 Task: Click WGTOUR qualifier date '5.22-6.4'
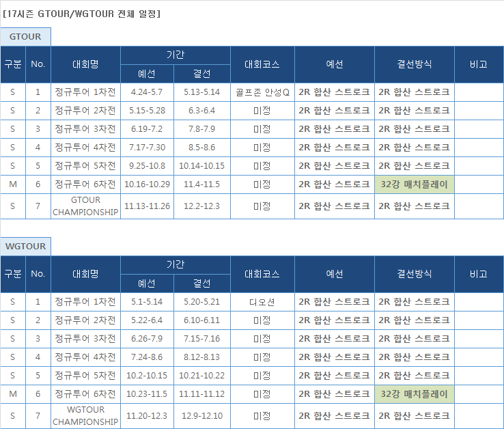147,320
